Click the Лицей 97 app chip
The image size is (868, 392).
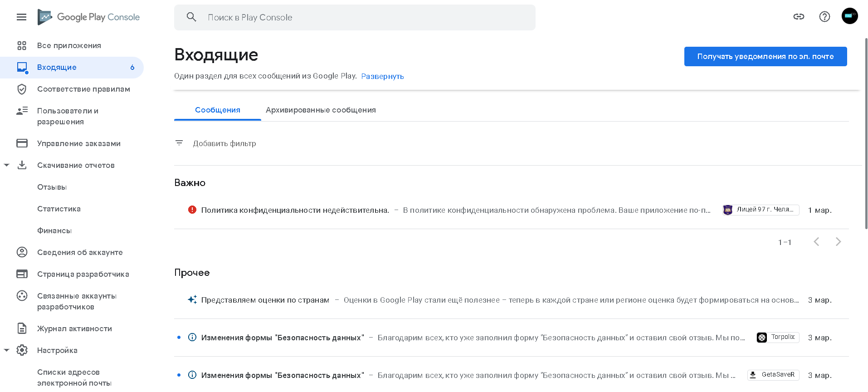point(761,210)
